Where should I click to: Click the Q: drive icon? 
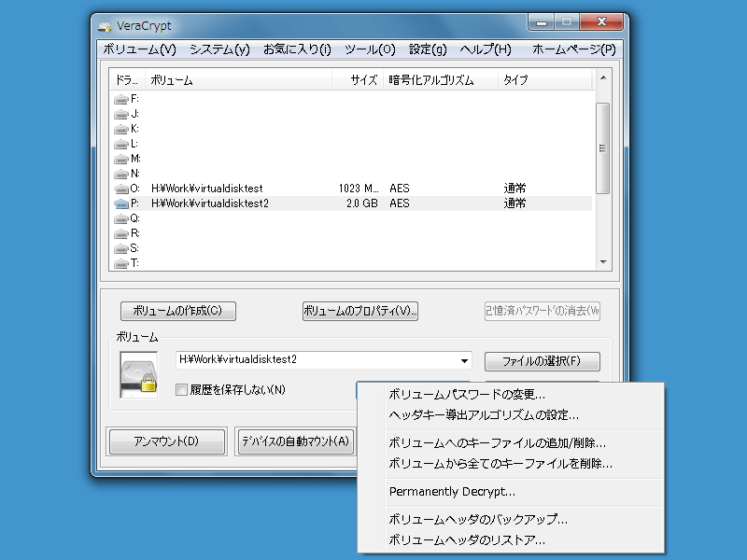tap(121, 218)
